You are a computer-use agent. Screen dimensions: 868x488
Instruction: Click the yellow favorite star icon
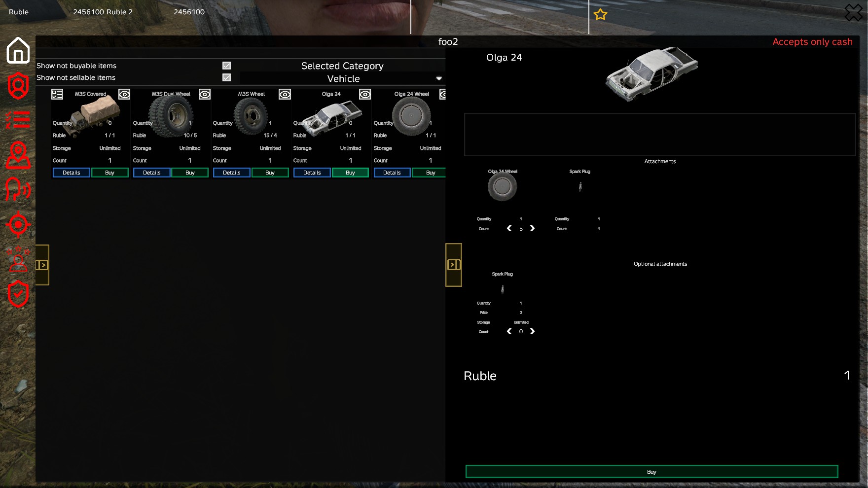point(600,14)
